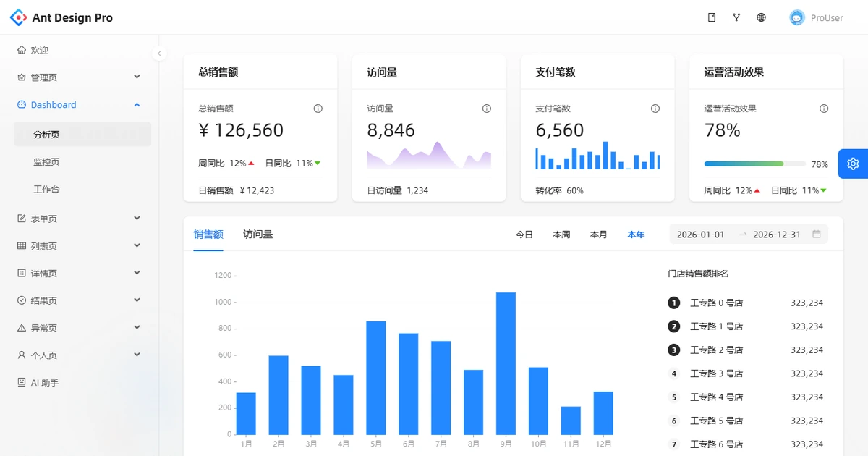Screen dimensions: 868x456
Task: Click rank badge 1 in store ranking
Action: (674, 303)
